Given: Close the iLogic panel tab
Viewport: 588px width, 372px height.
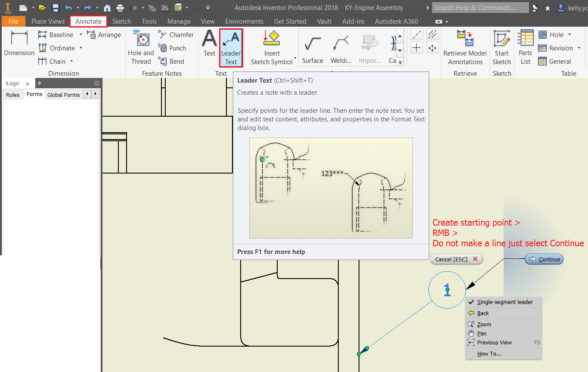Looking at the screenshot, I should 28,84.
